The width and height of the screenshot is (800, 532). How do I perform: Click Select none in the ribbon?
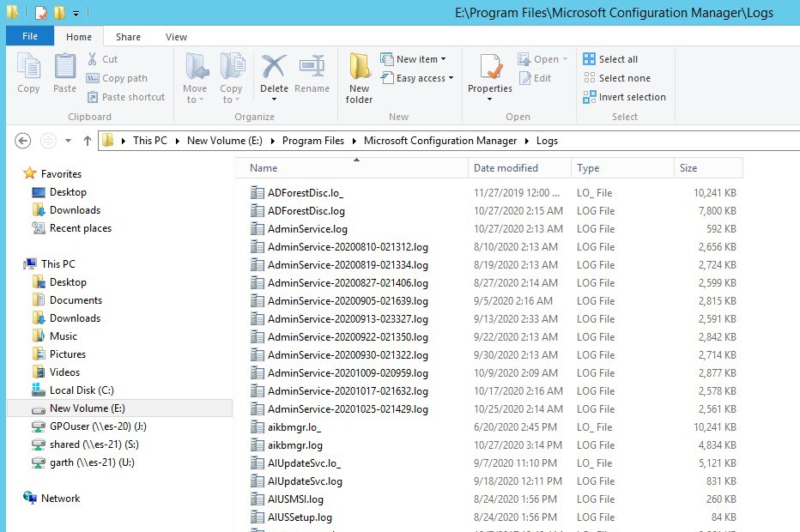[617, 78]
